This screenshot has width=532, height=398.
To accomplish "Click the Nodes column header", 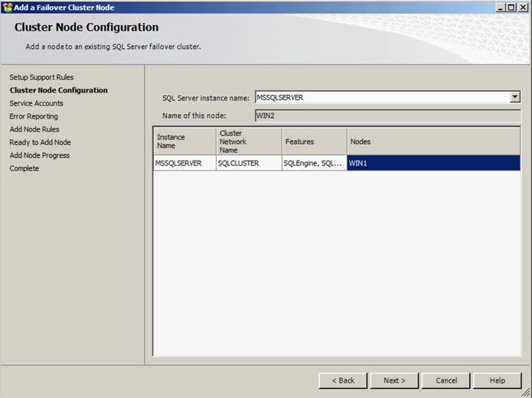I will (x=433, y=142).
